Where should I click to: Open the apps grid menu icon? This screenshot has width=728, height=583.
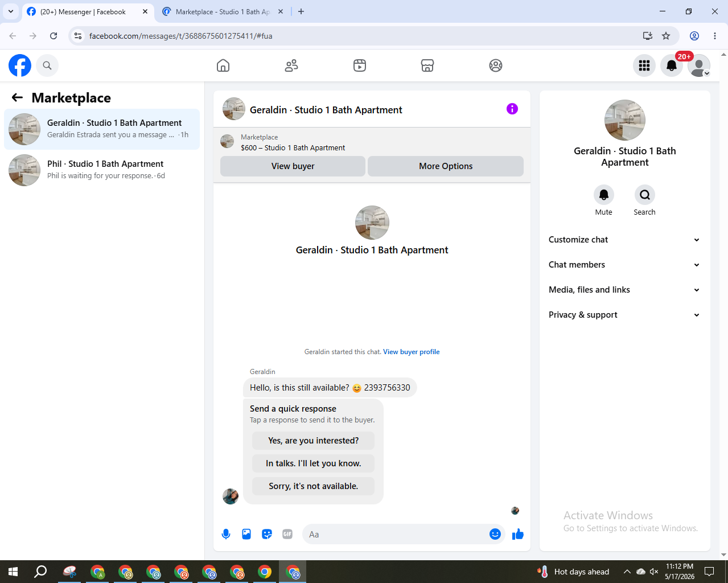644,65
